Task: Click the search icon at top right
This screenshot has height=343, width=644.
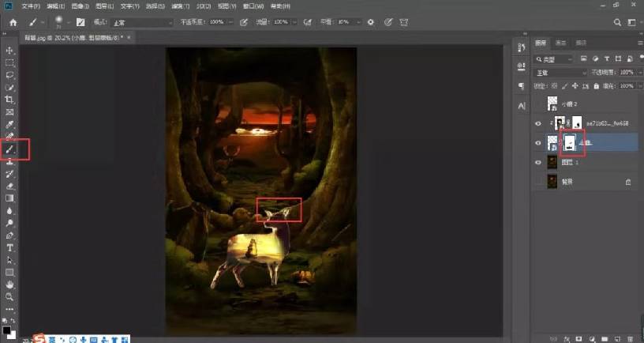Action: point(617,23)
